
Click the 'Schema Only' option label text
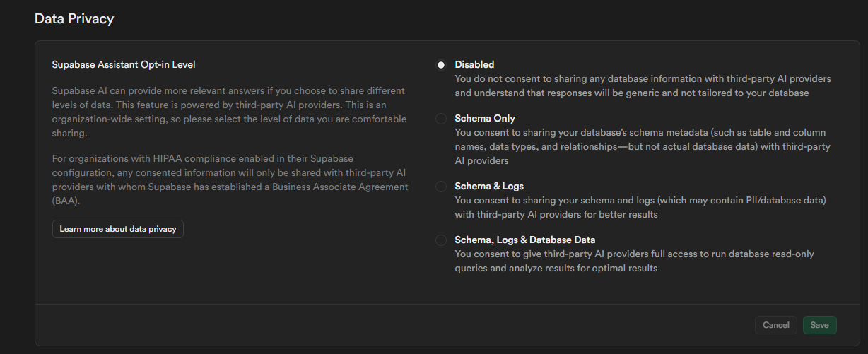point(485,118)
